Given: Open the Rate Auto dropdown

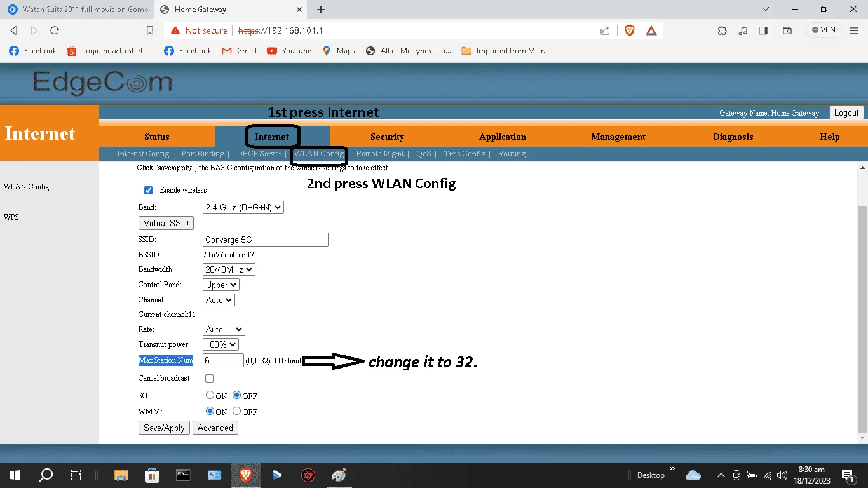Looking at the screenshot, I should click(224, 329).
